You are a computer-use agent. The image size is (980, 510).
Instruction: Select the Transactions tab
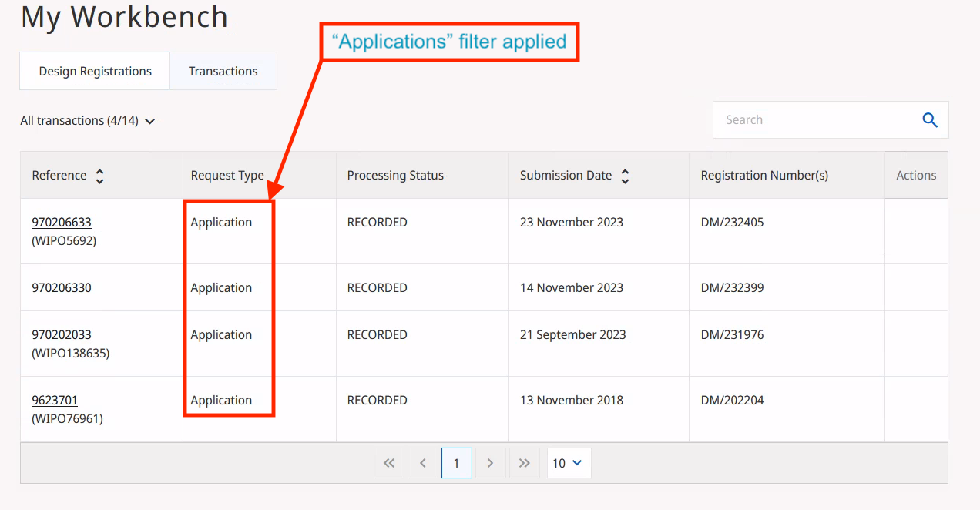click(223, 72)
